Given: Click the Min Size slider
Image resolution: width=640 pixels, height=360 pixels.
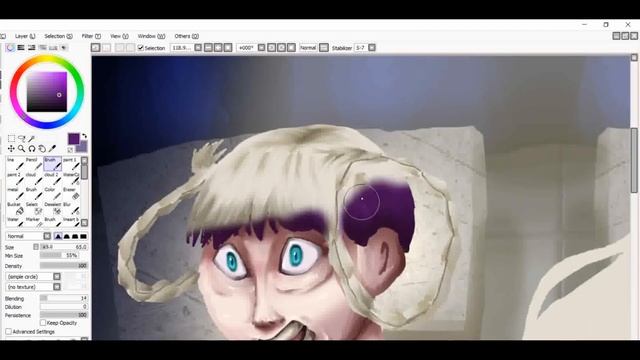Looking at the screenshot, I should [59, 256].
